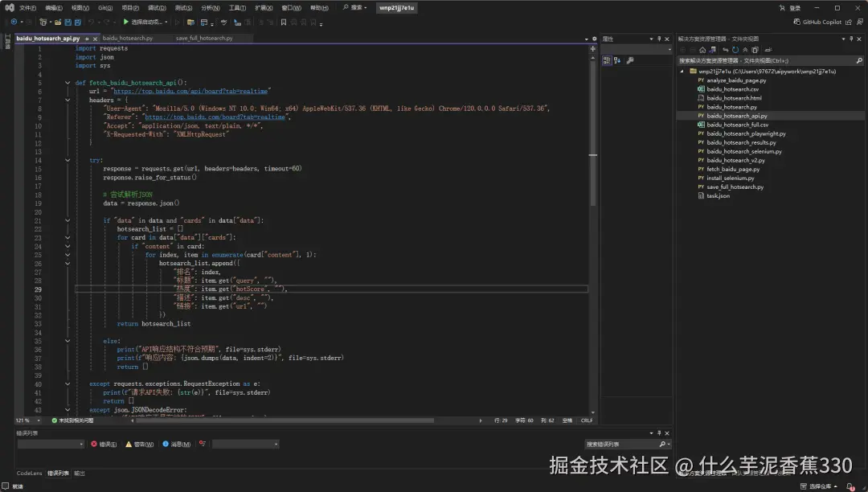Click the notification bell in status bar
The height and width of the screenshot is (492, 868).
coord(850,486)
